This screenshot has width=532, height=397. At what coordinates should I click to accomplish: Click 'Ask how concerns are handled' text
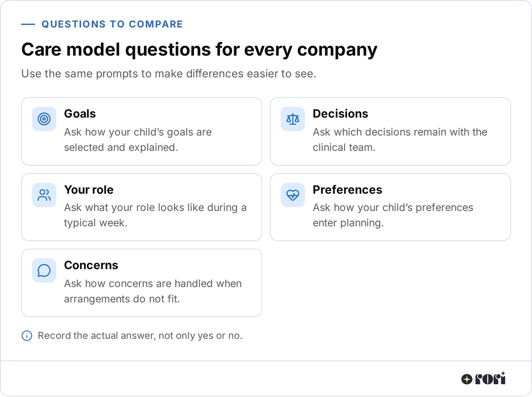pyautogui.click(x=153, y=291)
